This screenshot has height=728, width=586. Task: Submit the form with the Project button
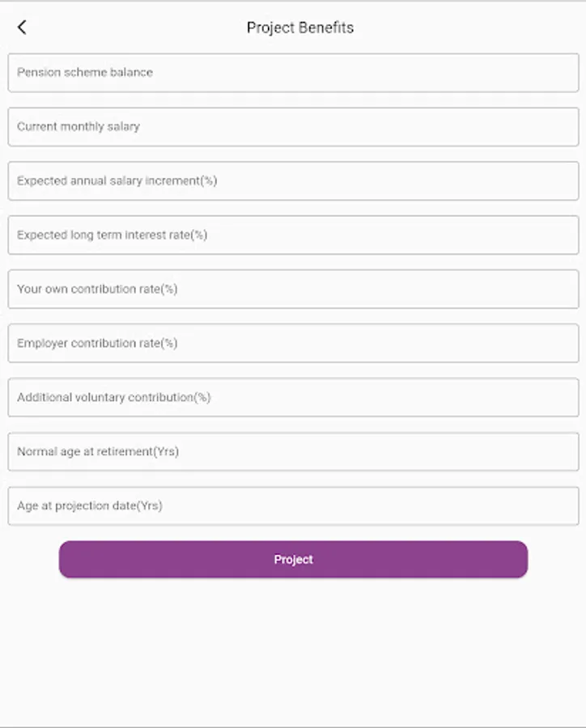pos(293,560)
